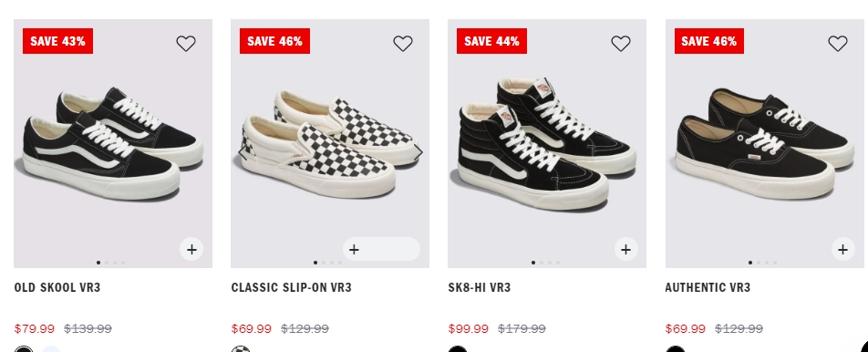The width and height of the screenshot is (868, 352).
Task: Select second image dot on SK8-HI VR3
Action: (x=542, y=263)
